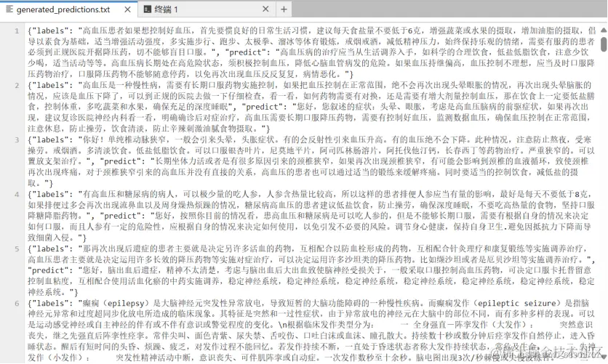Close the generated_predictions.txt tab

tap(127, 9)
